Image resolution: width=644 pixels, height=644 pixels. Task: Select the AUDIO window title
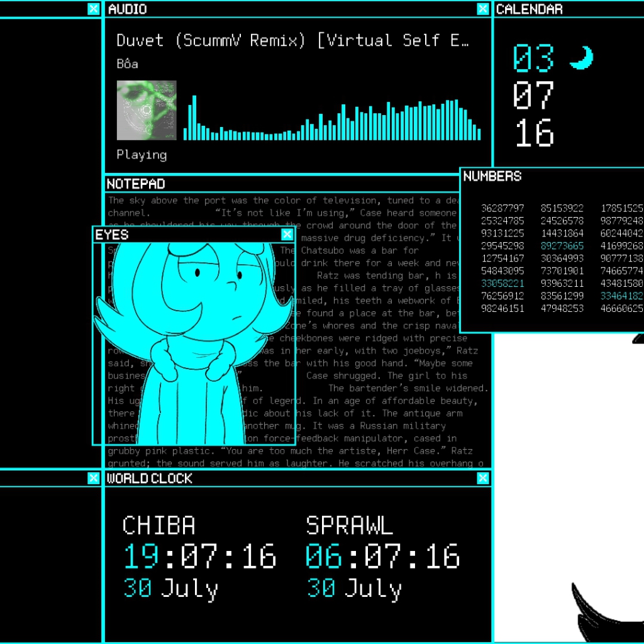tap(128, 9)
